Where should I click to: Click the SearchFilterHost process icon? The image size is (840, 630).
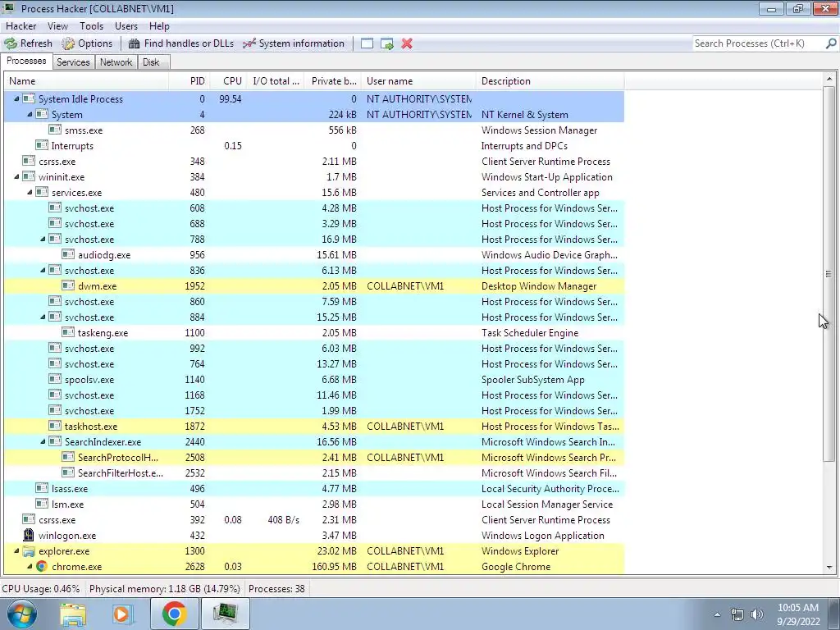(x=68, y=472)
